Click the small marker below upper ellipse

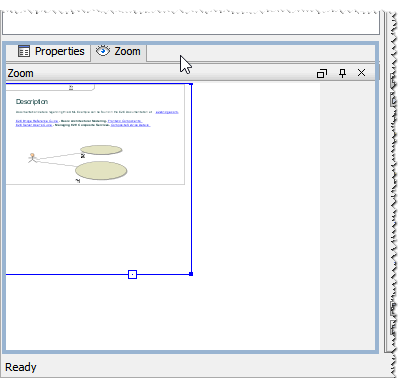coord(83,156)
